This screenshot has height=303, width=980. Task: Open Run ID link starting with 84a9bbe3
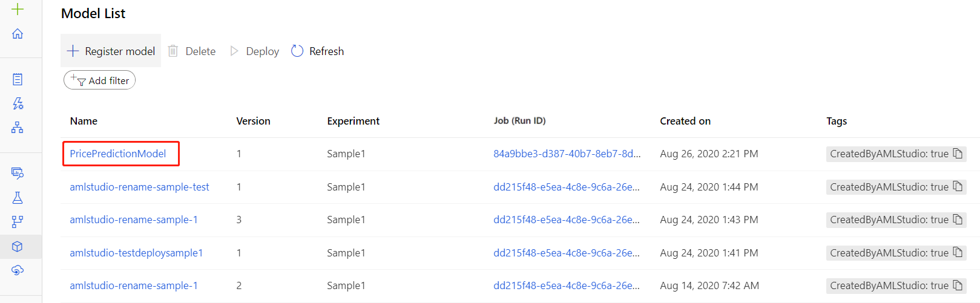567,154
